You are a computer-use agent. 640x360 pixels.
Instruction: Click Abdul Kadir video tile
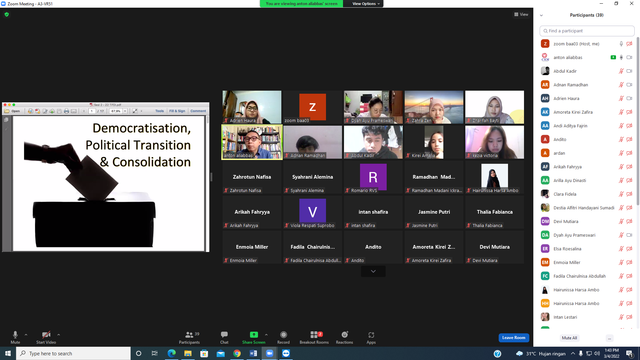pos(373,142)
